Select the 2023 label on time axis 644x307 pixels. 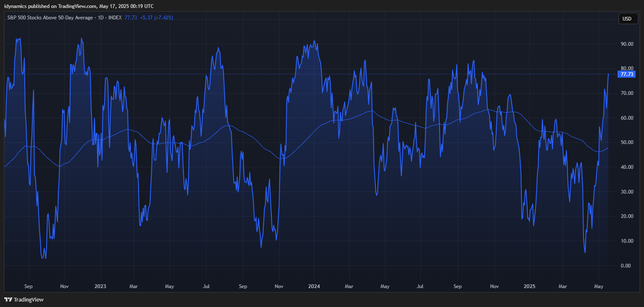tap(100, 286)
